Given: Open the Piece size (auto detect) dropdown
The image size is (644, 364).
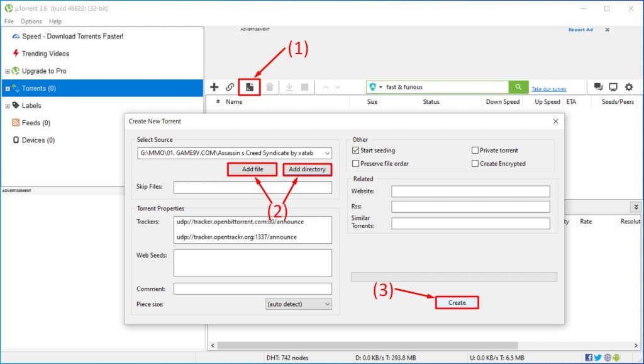Looking at the screenshot, I should (299, 304).
